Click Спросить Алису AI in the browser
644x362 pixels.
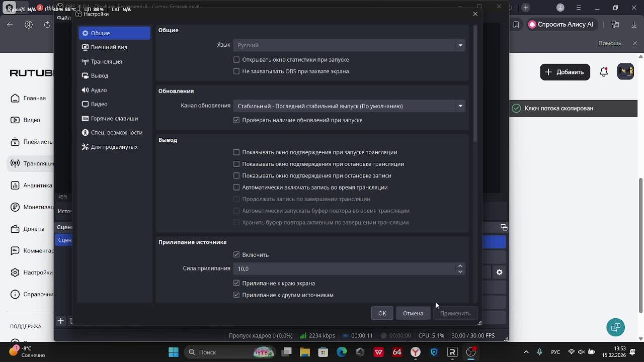(561, 24)
